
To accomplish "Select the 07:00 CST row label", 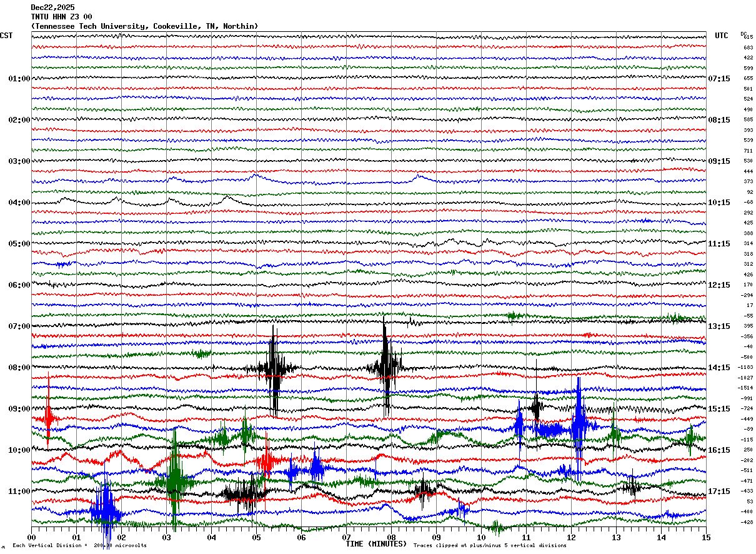I will (x=19, y=326).
